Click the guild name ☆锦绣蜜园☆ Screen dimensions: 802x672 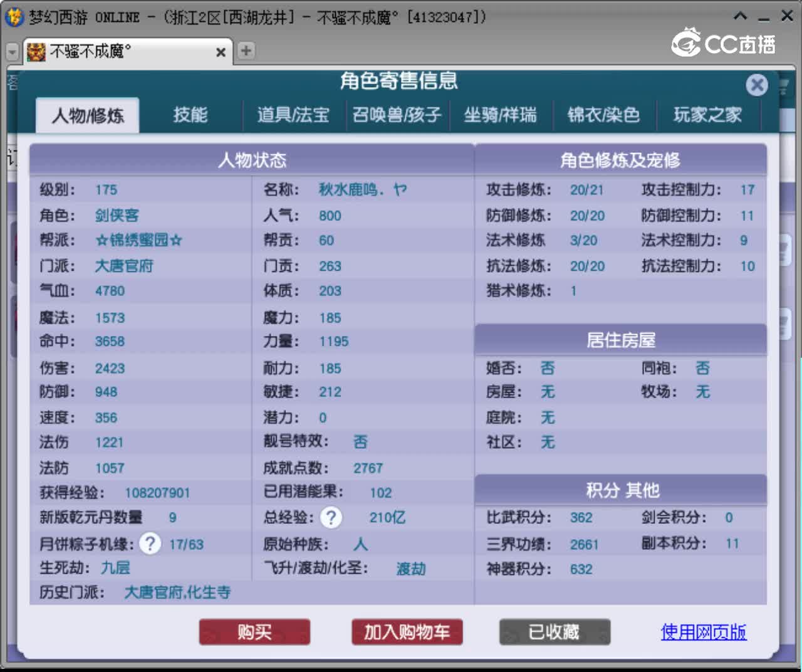pyautogui.click(x=138, y=240)
